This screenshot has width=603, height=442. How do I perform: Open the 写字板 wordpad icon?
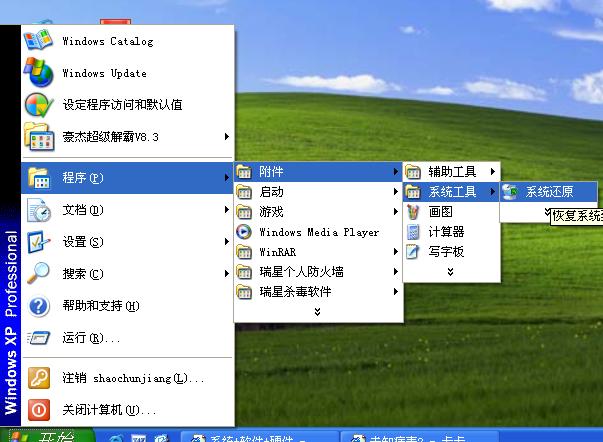point(413,252)
